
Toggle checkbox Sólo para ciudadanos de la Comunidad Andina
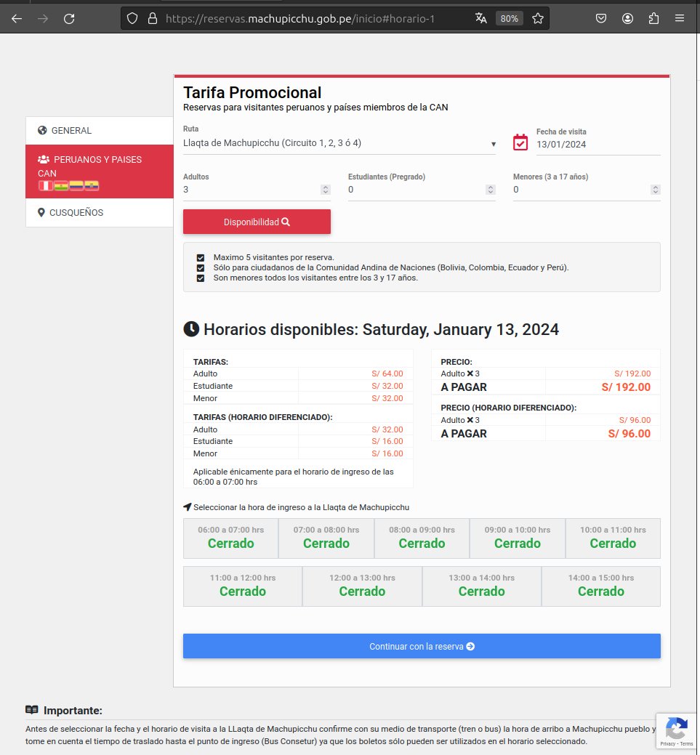pos(201,267)
